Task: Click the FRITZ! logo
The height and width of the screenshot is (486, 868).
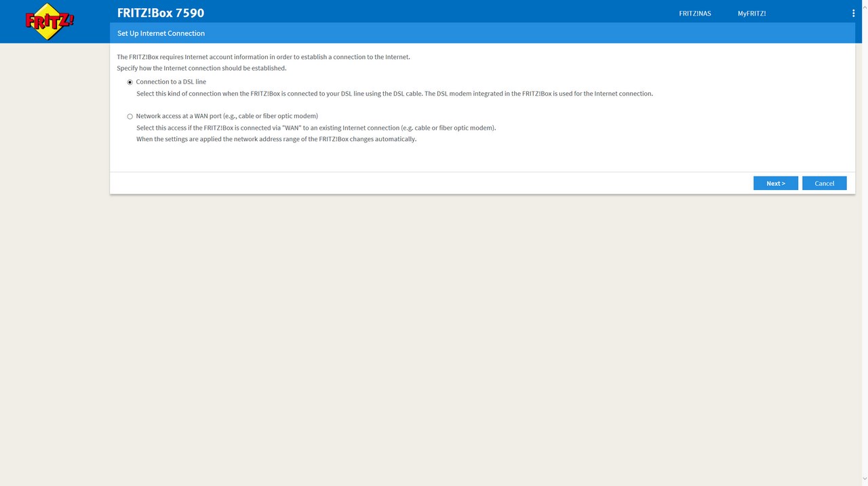Action: [49, 22]
